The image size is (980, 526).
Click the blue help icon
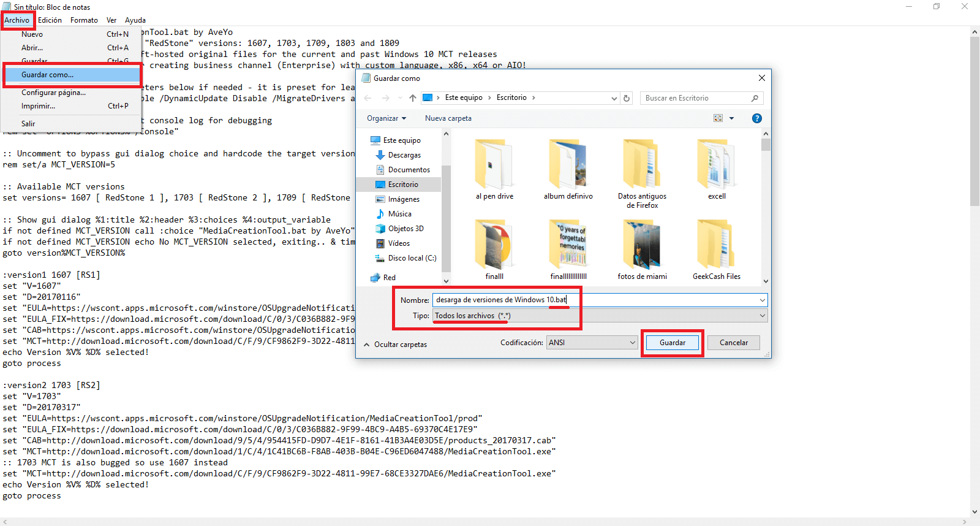[x=757, y=118]
